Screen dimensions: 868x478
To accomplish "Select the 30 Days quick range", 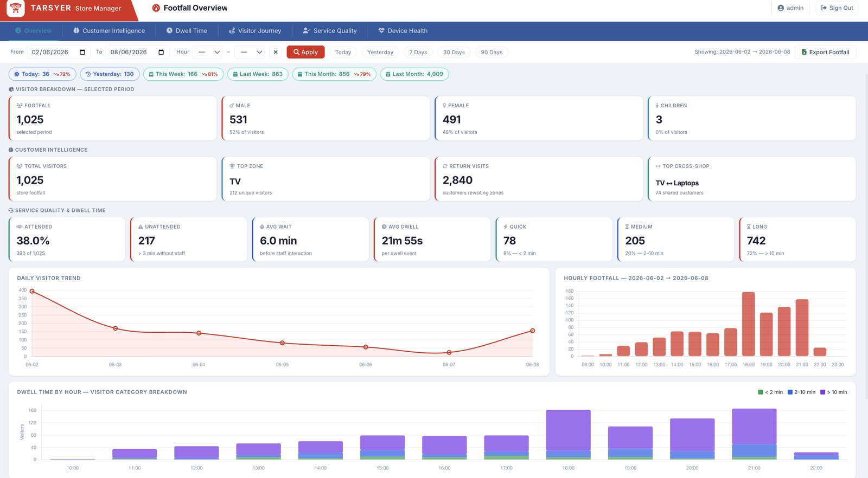I will click(x=454, y=53).
